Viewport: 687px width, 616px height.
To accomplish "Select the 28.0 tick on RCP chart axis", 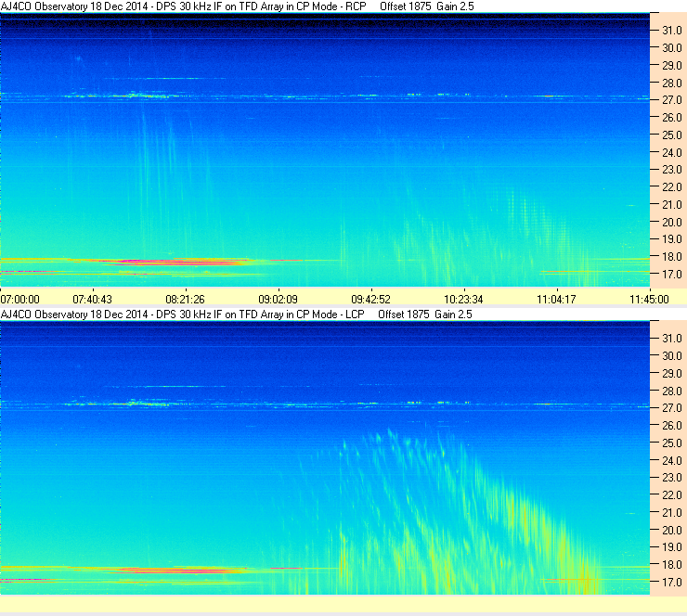I will (x=672, y=83).
